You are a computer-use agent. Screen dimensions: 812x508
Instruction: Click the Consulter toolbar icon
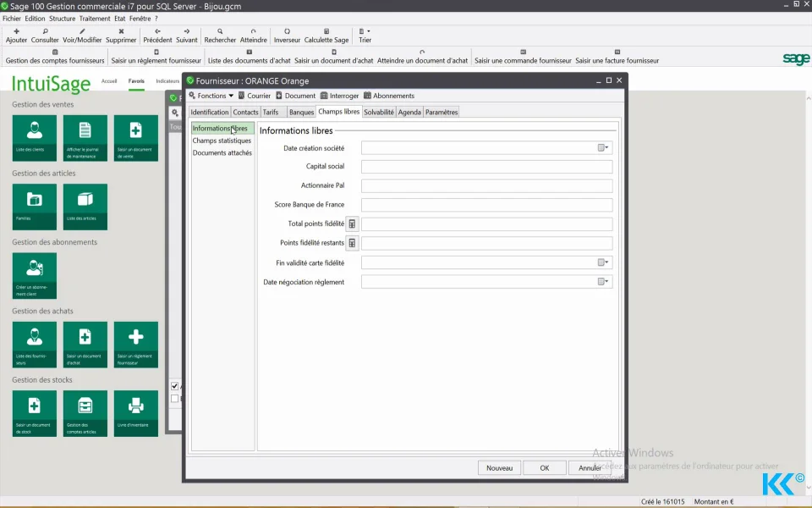pyautogui.click(x=45, y=31)
